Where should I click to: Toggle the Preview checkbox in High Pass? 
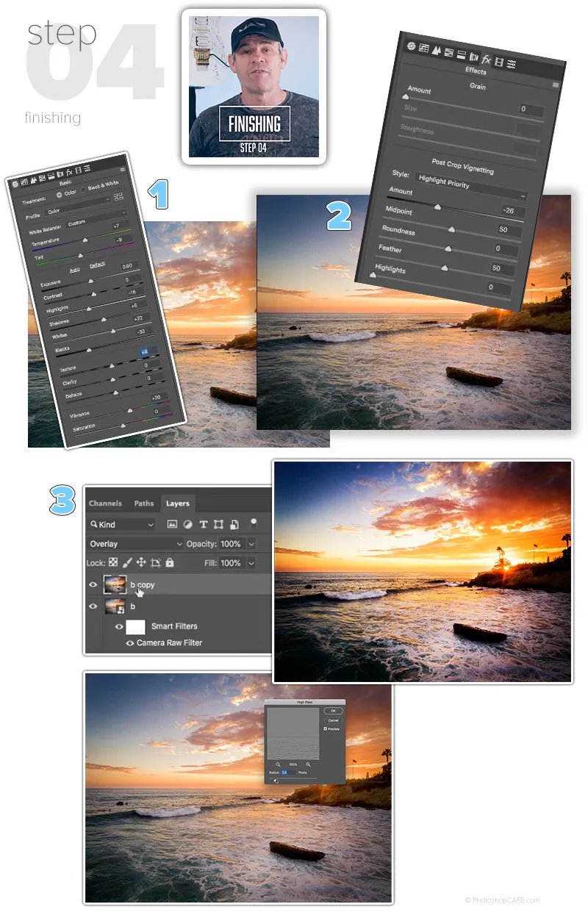326,728
